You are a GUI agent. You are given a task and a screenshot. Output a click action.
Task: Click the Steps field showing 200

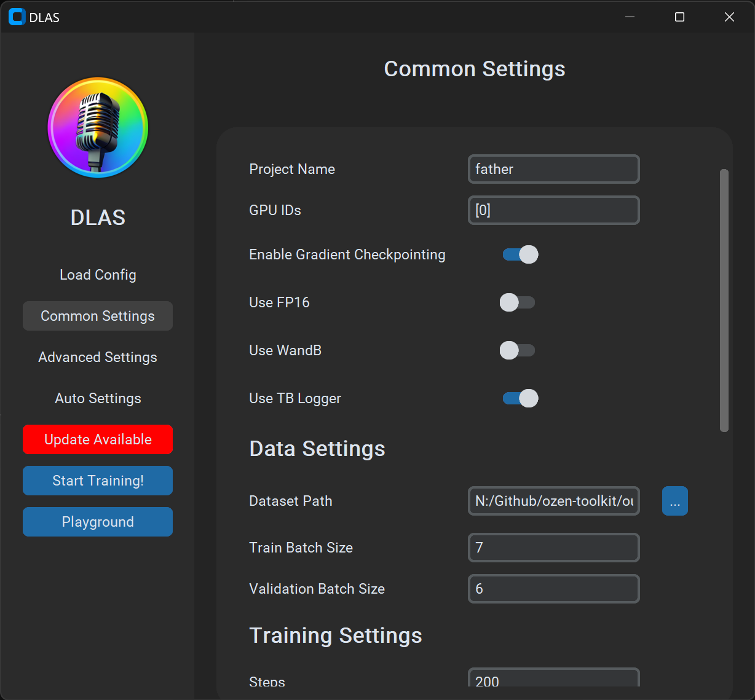[x=554, y=677]
